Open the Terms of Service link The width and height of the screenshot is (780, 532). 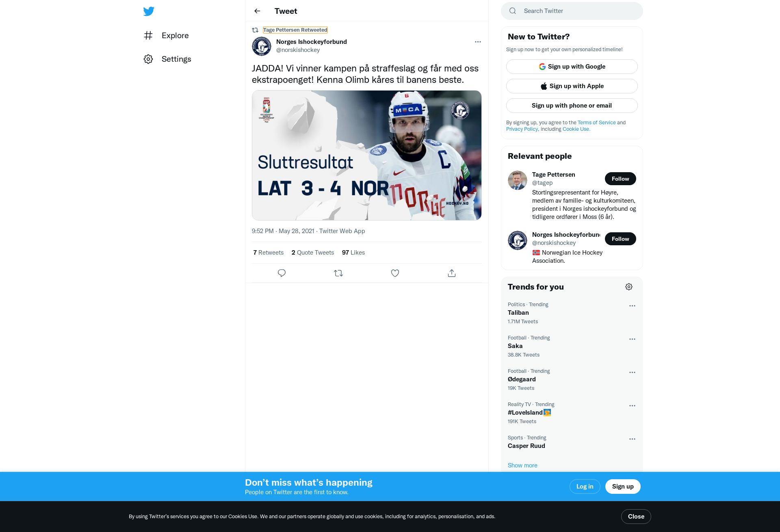pos(596,123)
